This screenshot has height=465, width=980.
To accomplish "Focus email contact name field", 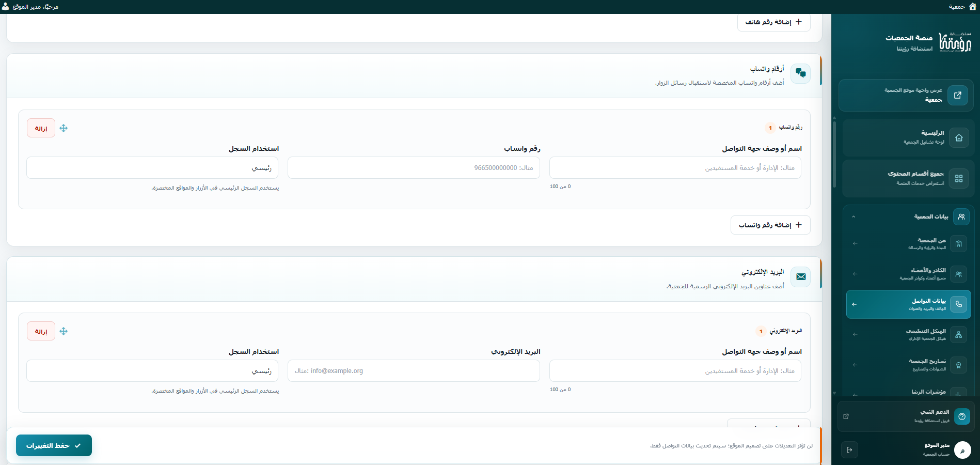I will pyautogui.click(x=675, y=371).
